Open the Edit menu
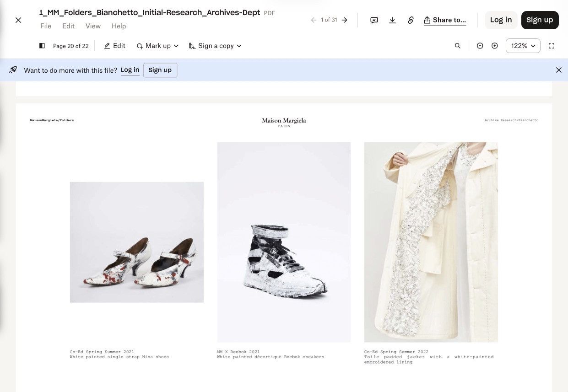 click(x=68, y=26)
